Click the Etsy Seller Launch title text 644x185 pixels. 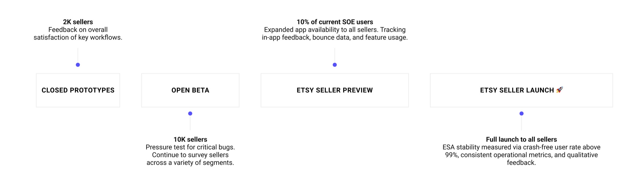click(517, 90)
